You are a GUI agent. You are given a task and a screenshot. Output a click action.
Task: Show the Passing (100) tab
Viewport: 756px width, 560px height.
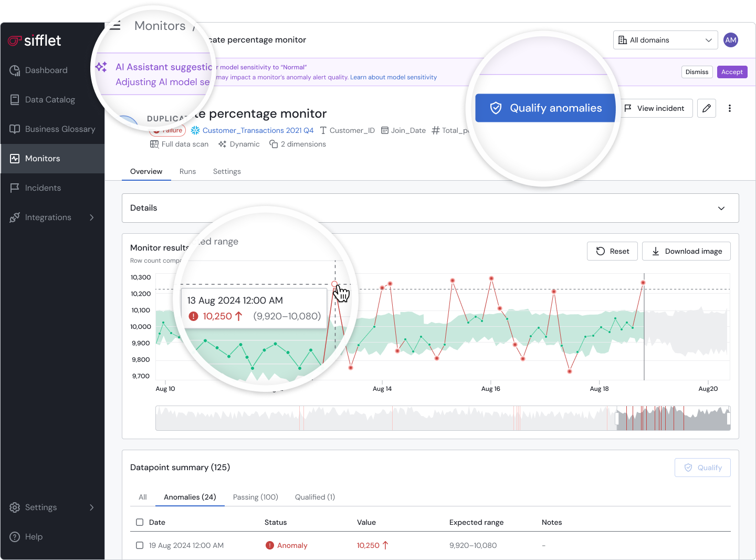click(256, 497)
